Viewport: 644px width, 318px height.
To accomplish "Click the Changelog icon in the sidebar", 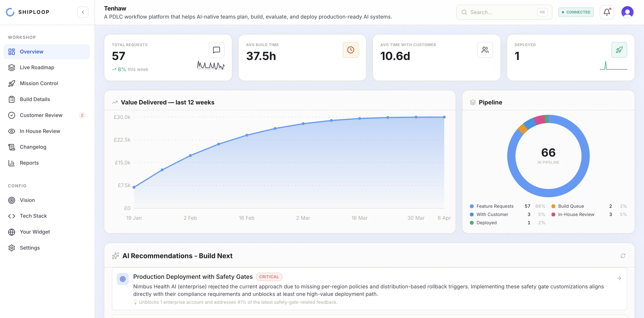I will pos(12,147).
